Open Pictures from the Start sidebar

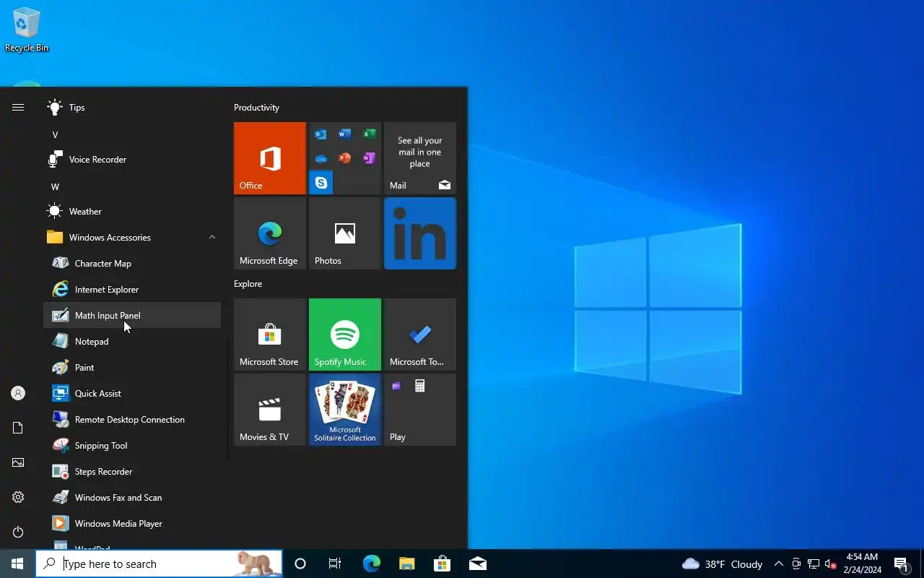(x=18, y=463)
